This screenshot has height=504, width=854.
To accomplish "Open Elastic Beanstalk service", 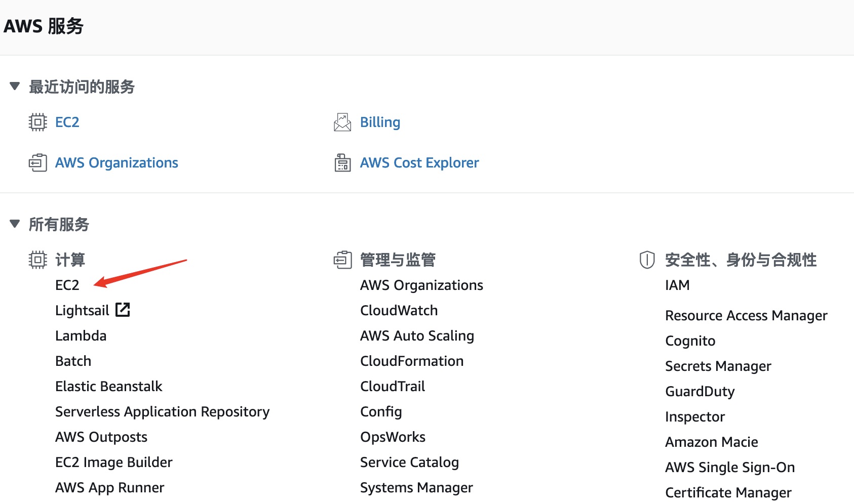I will 108,386.
